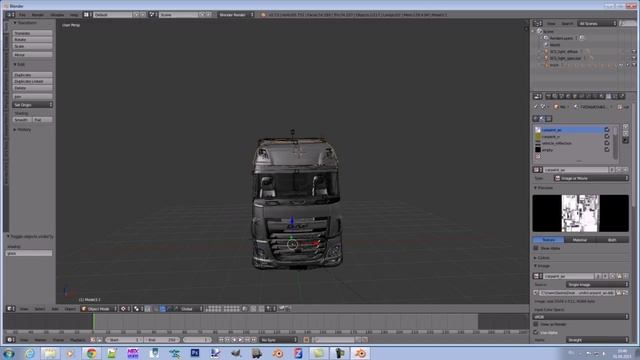Click the Duplicate button
This screenshot has width=640, height=360.
[x=32, y=75]
